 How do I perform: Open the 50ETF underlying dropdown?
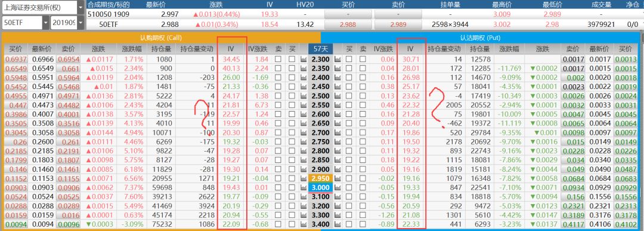[25, 23]
